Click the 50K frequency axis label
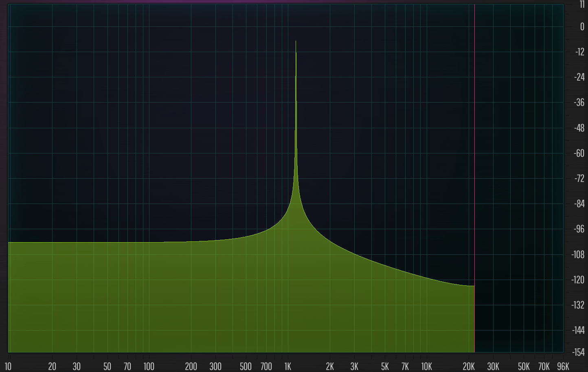Viewport: 588px width, 372px height. point(524,366)
